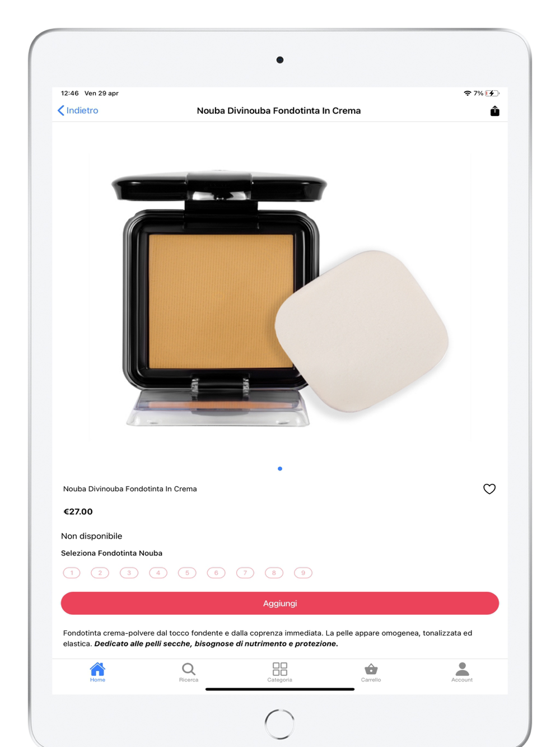Screen dimensions: 560x747
Task: Tap the blue image page indicator dot
Action: pos(280,469)
